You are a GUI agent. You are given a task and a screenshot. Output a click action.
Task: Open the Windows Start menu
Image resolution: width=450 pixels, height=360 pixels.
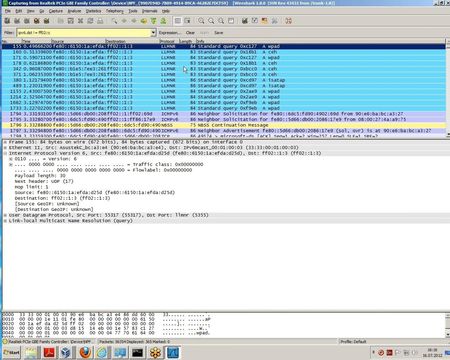click(12, 352)
